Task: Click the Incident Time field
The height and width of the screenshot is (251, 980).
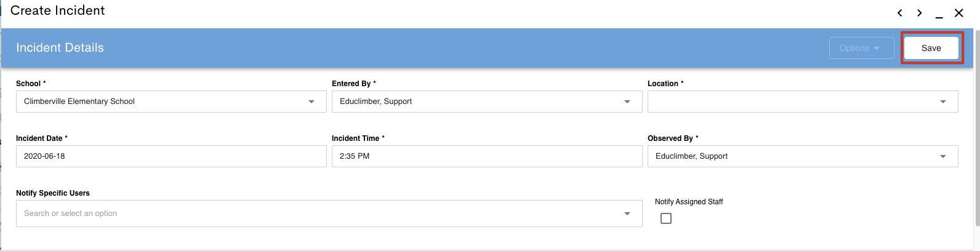Action: coord(487,156)
